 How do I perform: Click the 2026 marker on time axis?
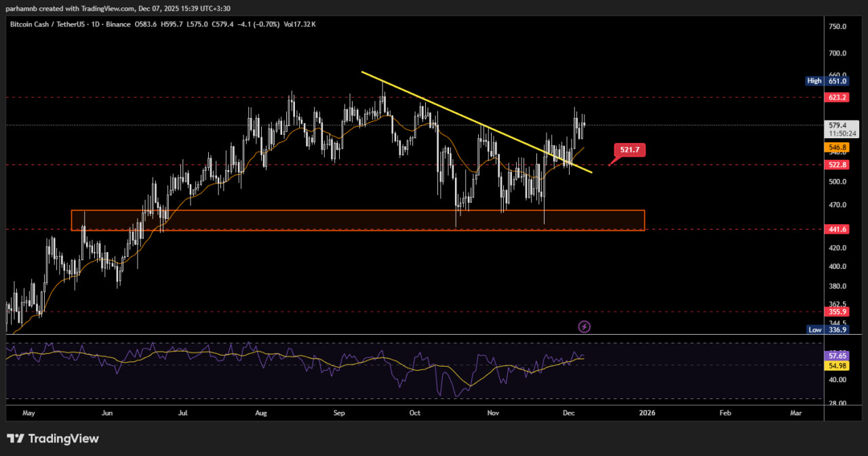click(647, 412)
